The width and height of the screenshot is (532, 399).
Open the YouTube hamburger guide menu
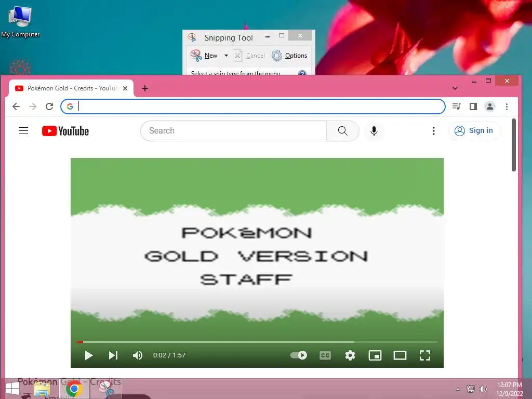(x=23, y=130)
